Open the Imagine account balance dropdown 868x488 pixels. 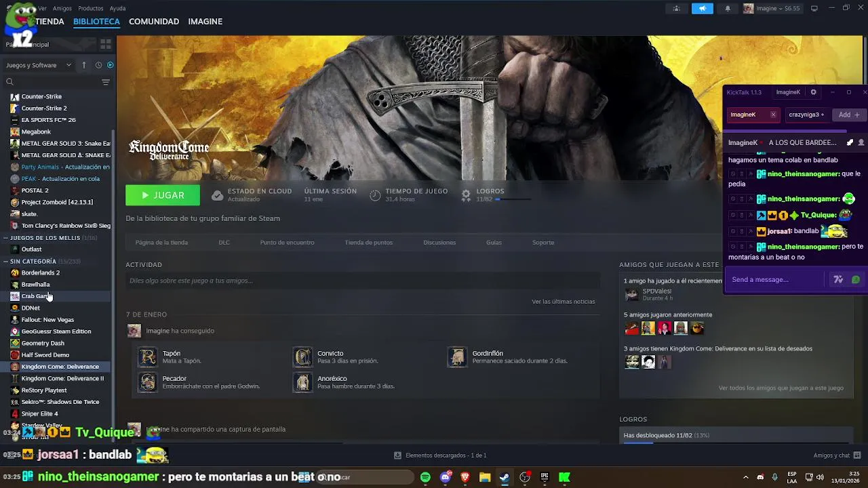[772, 9]
